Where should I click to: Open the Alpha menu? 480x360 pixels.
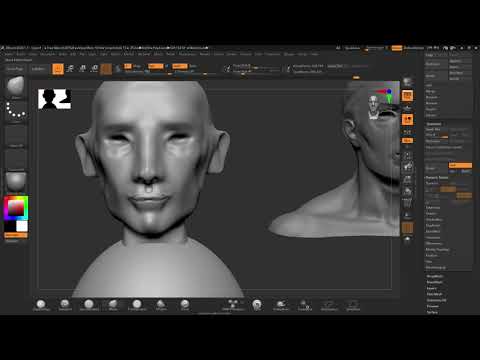(x=9, y=54)
